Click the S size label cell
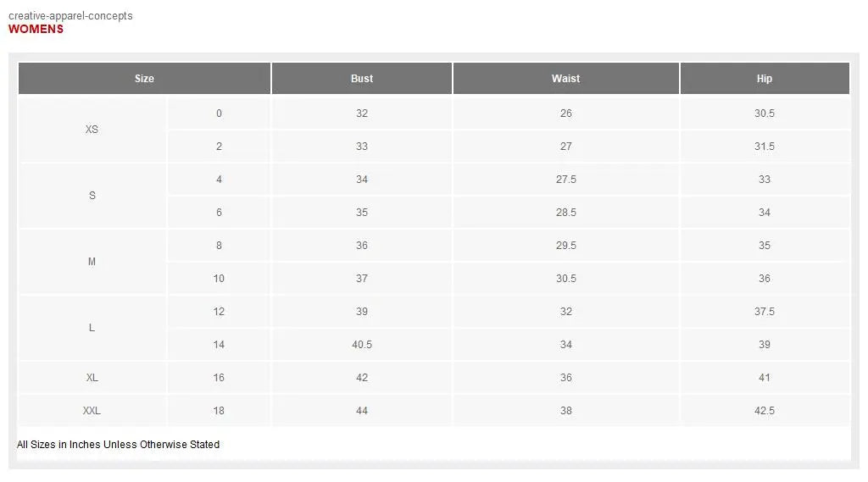868x482 pixels. pyautogui.click(x=92, y=196)
